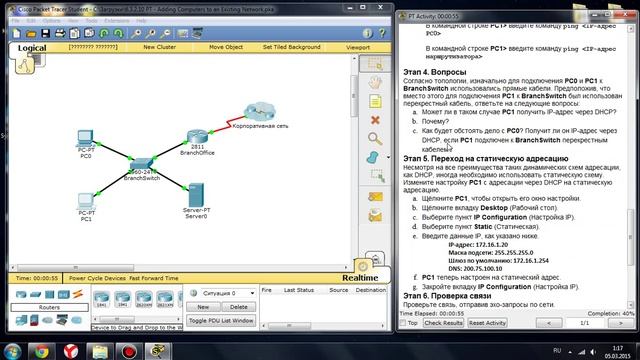Click the green Redo arrow icon

118,33
